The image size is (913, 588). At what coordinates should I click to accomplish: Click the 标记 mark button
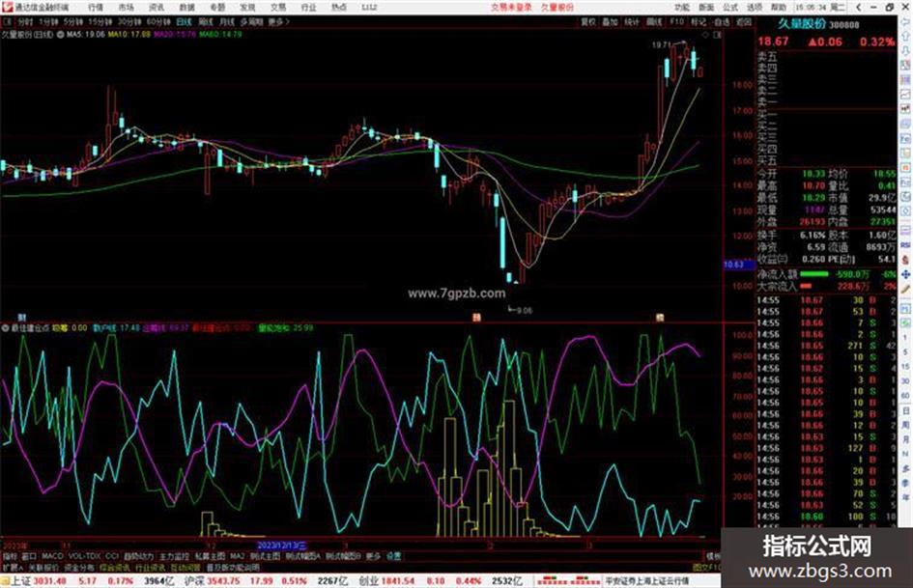[x=699, y=21]
